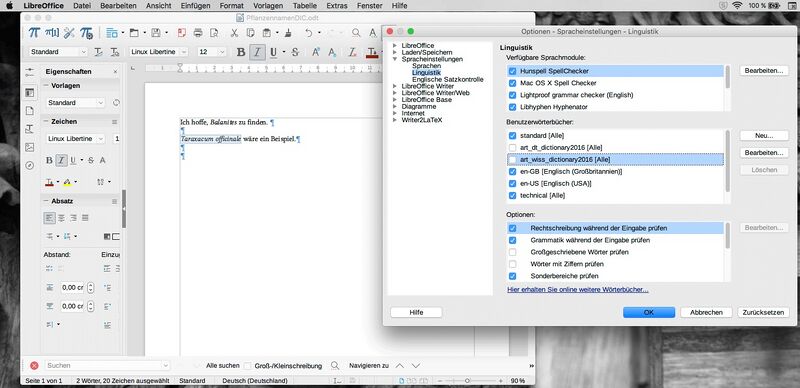This screenshot has height=388, width=800.
Task: Click the zoom slider in status bar
Action: click(467, 381)
